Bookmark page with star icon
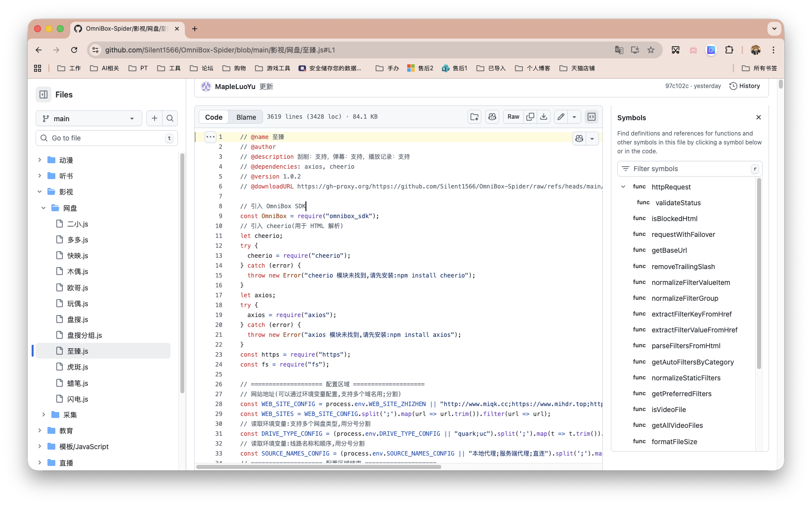Screen dimensions: 812x507 click(x=651, y=50)
